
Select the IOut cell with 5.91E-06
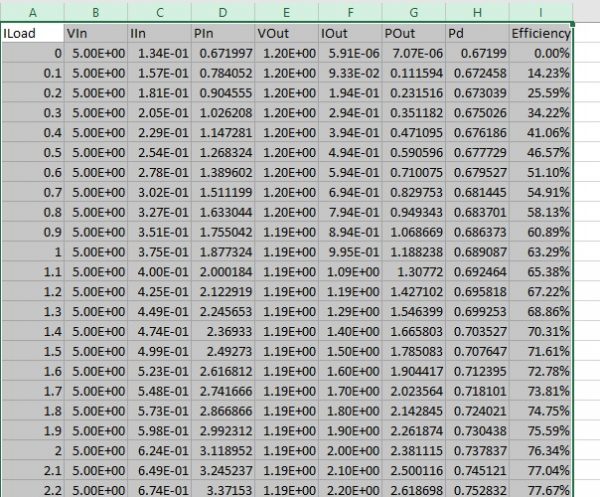350,53
